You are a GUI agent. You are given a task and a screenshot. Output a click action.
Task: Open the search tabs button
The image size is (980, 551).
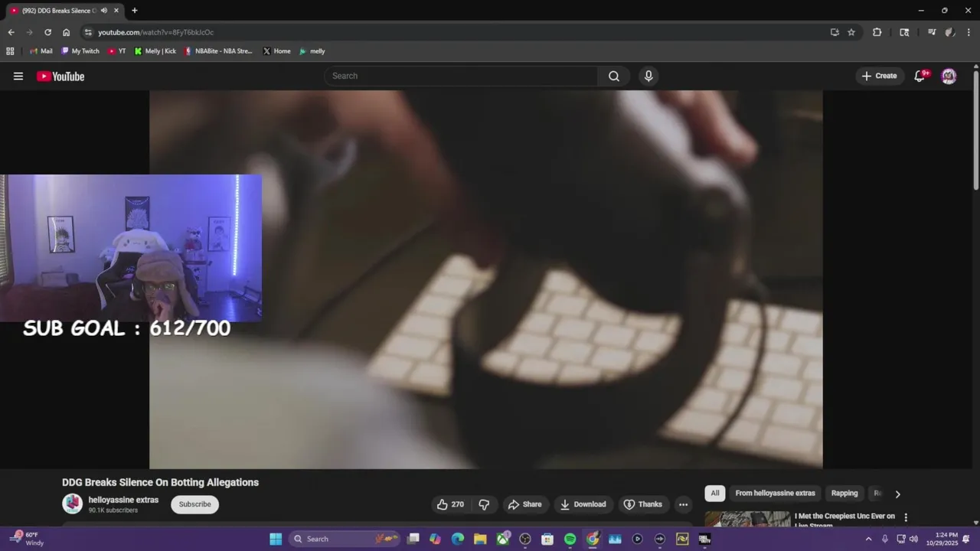coord(905,32)
